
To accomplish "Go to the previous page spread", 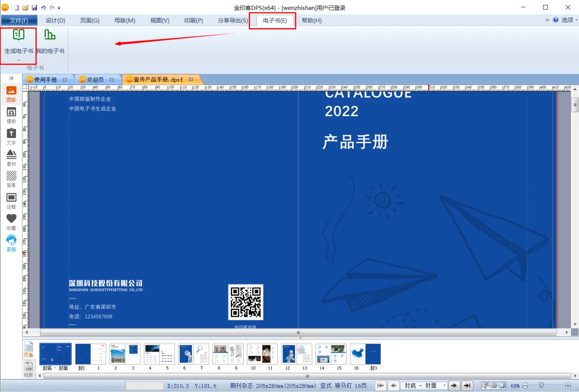I will 394,386.
